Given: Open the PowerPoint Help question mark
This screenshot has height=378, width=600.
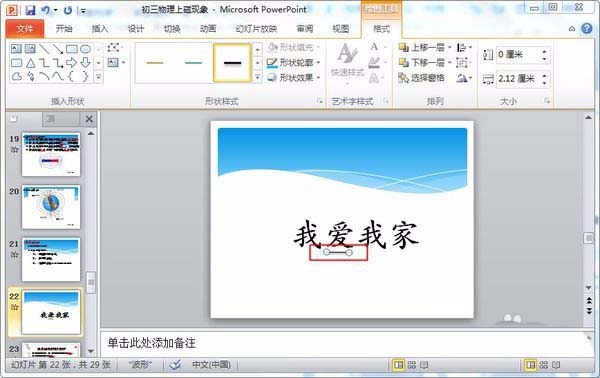Looking at the screenshot, I should (586, 29).
